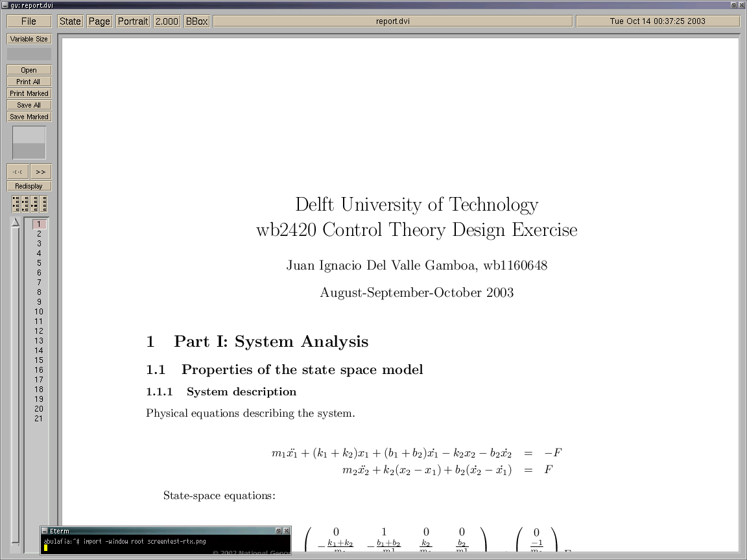The height and width of the screenshot is (560, 747).
Task: Open the State menu
Action: click(70, 21)
